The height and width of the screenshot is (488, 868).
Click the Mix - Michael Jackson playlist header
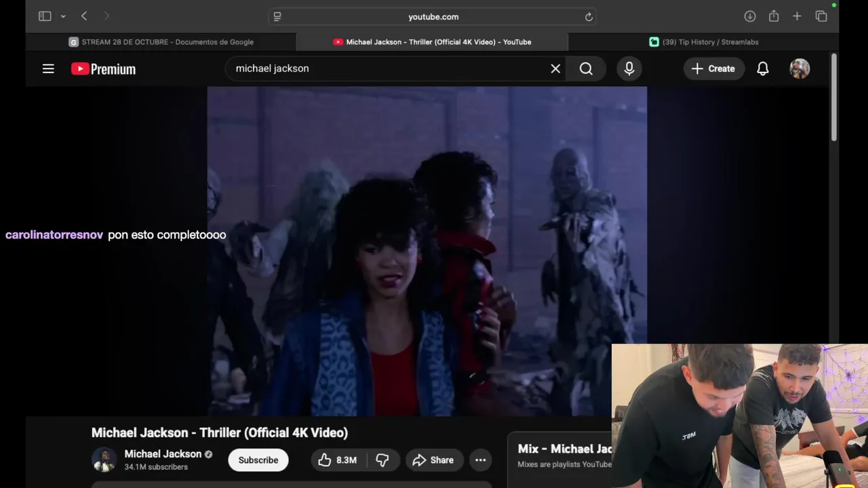pos(564,449)
